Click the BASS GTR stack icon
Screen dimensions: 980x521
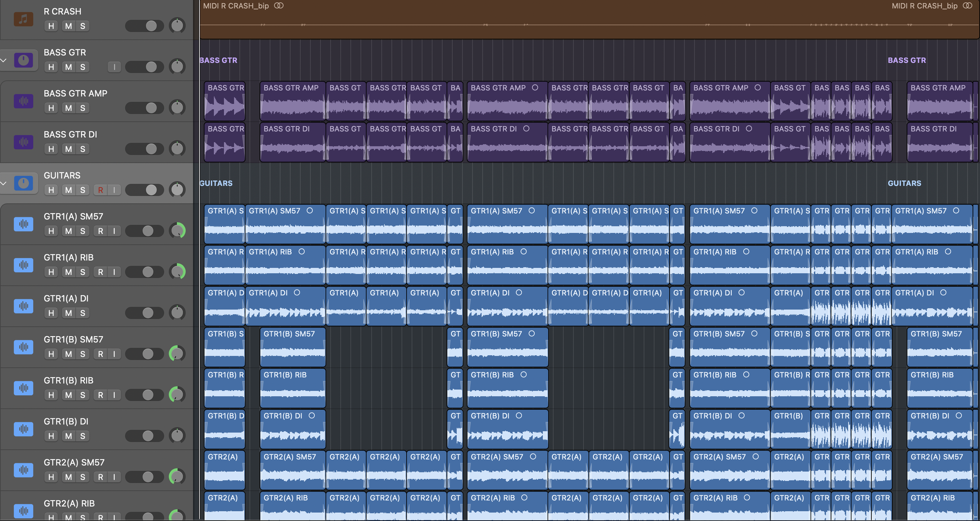pyautogui.click(x=23, y=60)
